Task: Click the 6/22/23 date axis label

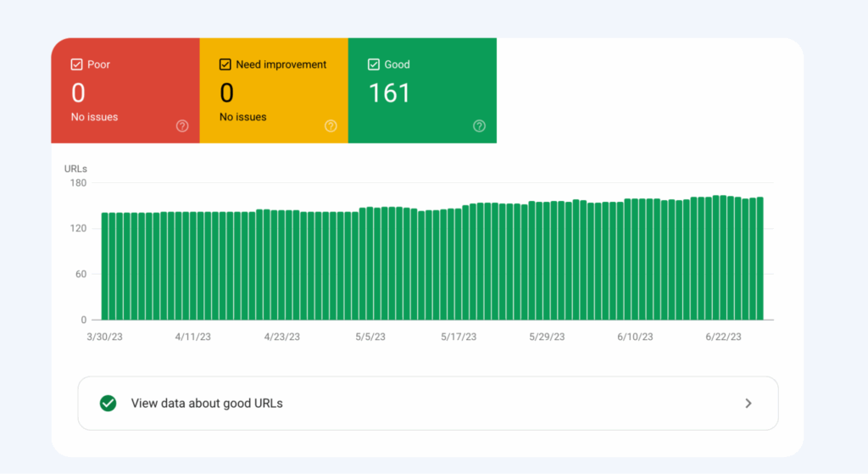Action: point(723,337)
